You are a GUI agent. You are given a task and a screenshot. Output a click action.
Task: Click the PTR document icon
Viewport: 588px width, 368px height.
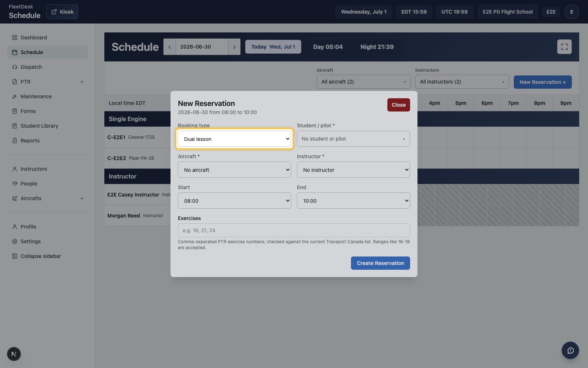pyautogui.click(x=15, y=82)
